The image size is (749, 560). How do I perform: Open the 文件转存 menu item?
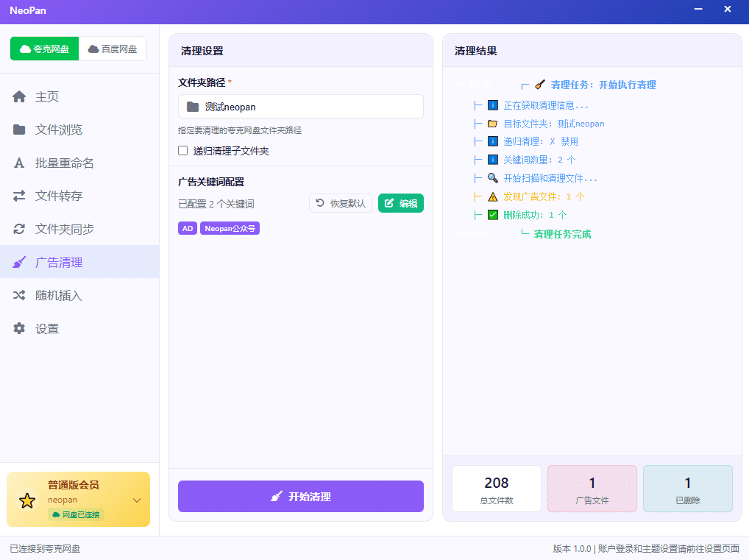coord(79,196)
